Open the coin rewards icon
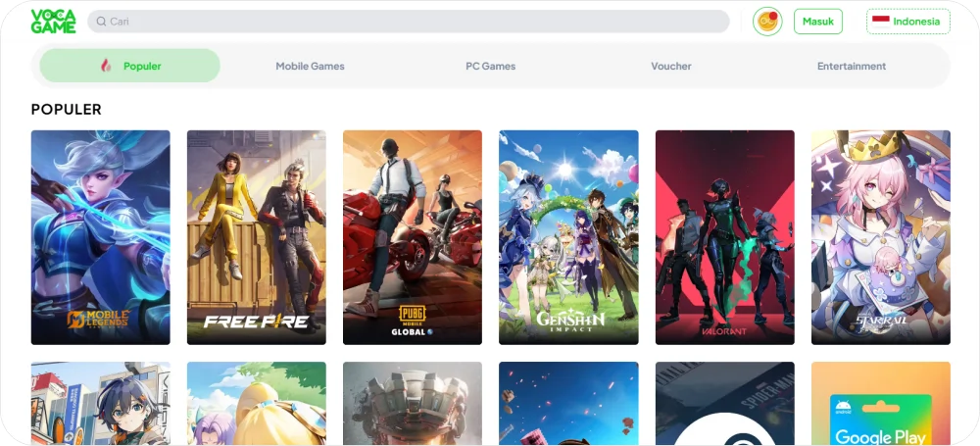980x446 pixels. click(x=767, y=22)
